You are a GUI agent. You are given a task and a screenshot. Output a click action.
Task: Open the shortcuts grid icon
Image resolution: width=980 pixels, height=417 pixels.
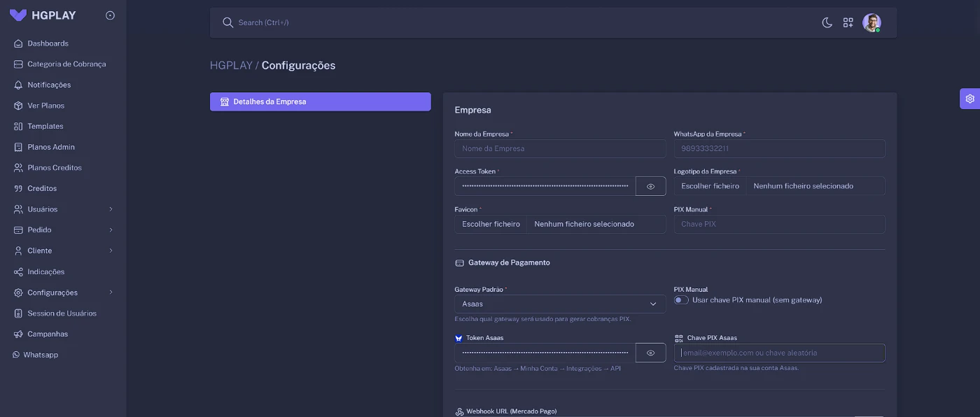pos(848,22)
